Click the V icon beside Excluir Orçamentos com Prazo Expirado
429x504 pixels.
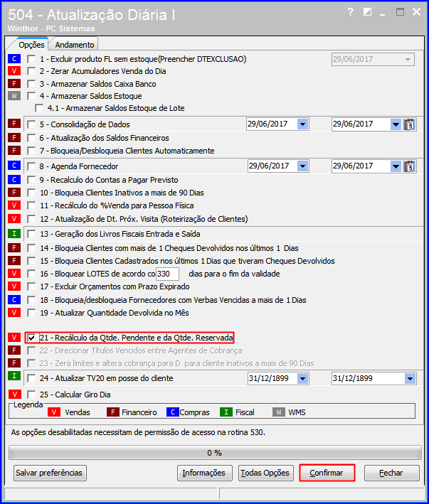point(14,286)
